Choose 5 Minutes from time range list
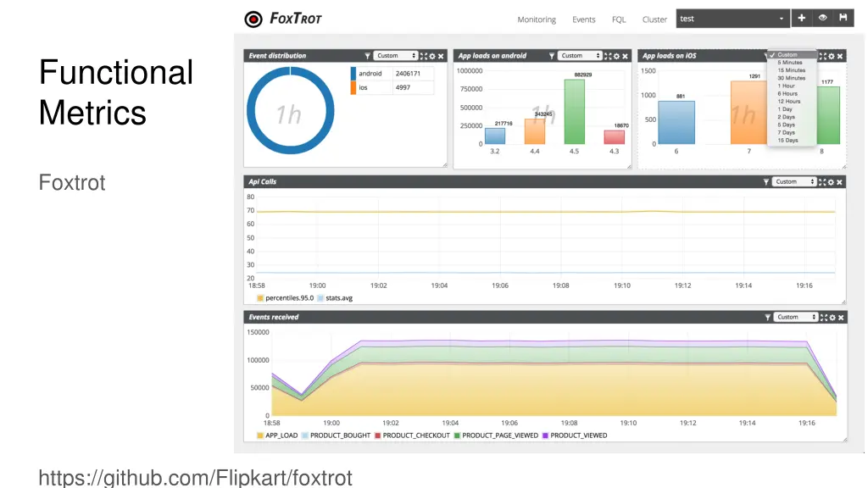The height and width of the screenshot is (488, 868). coord(793,63)
